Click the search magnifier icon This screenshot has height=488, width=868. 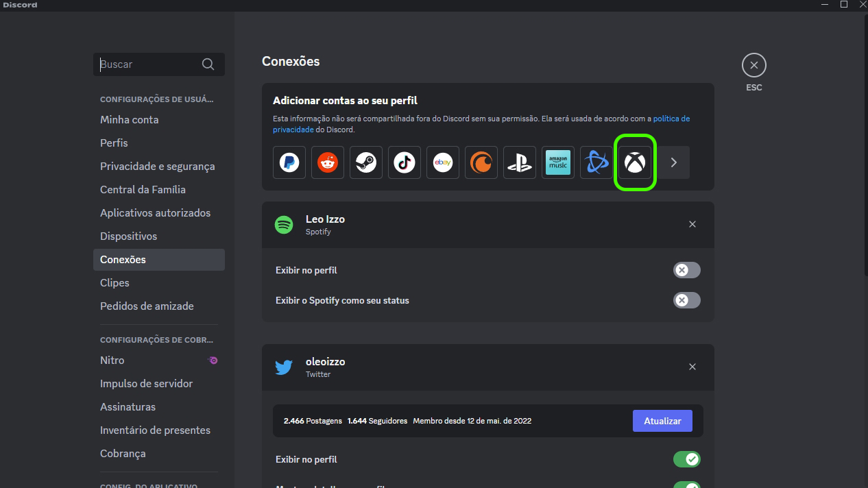coord(208,64)
